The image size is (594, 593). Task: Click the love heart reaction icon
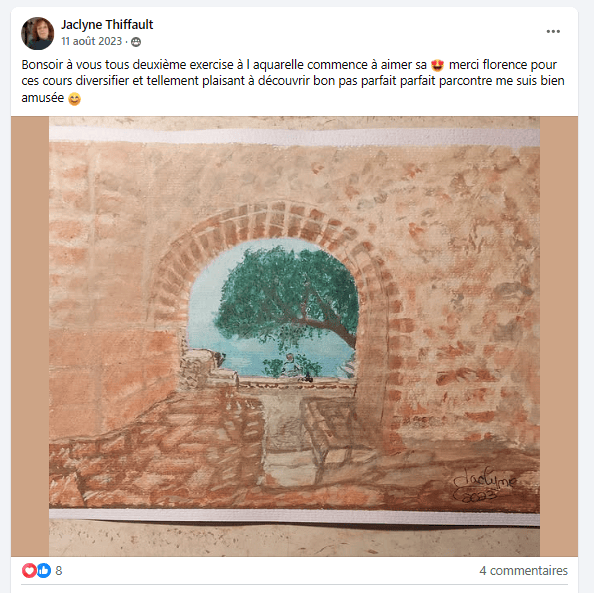click(29, 570)
